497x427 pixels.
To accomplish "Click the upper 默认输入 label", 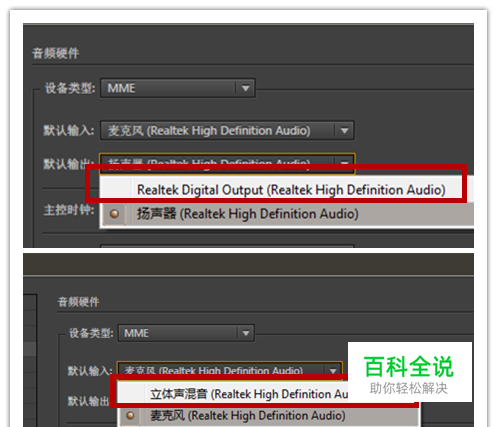I will point(69,130).
